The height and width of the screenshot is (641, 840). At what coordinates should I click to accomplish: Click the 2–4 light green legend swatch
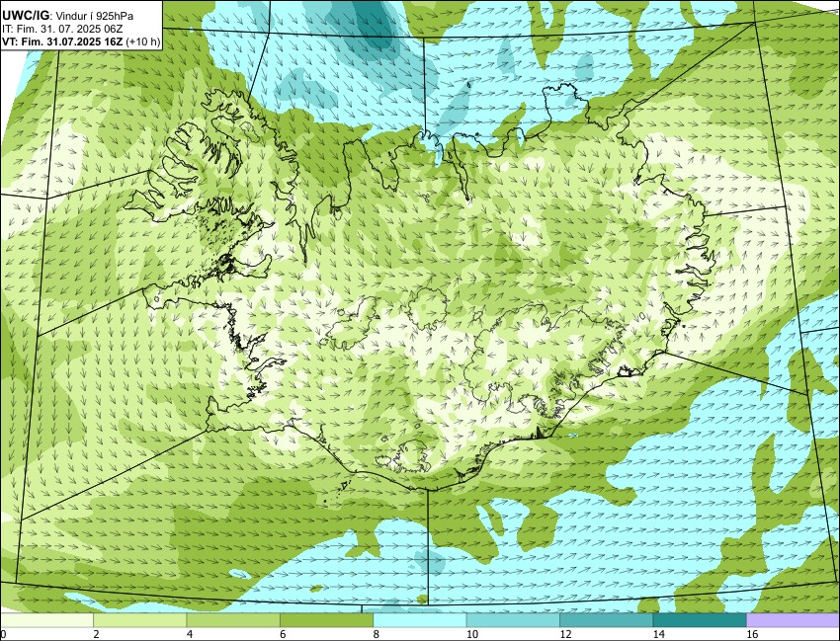tap(139, 620)
